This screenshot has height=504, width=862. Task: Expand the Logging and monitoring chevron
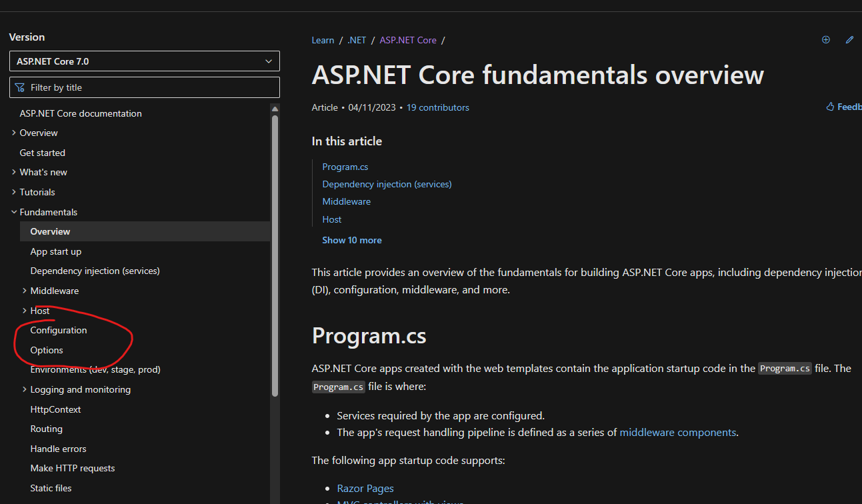click(25, 389)
